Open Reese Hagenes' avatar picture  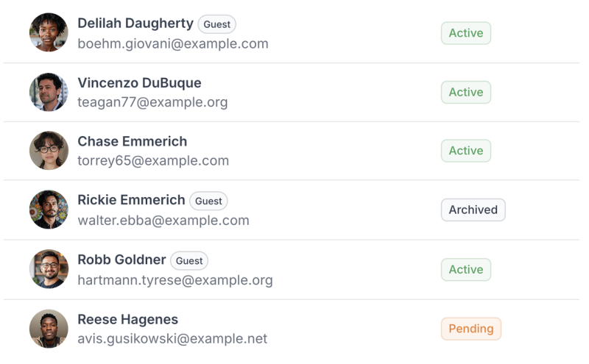(49, 329)
